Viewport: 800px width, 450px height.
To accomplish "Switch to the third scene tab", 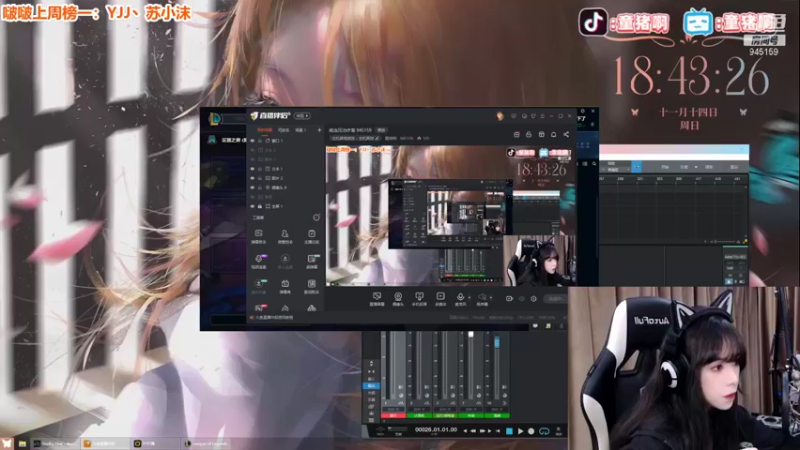I will coord(301,130).
